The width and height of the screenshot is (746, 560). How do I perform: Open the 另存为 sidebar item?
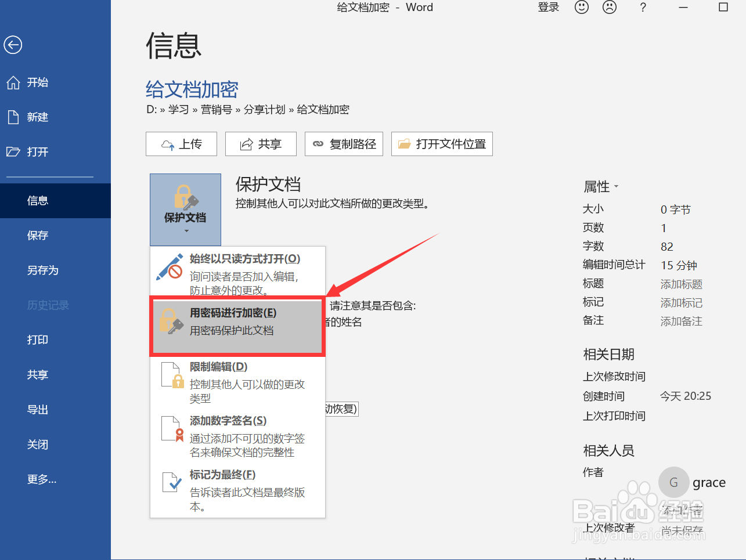pyautogui.click(x=55, y=270)
